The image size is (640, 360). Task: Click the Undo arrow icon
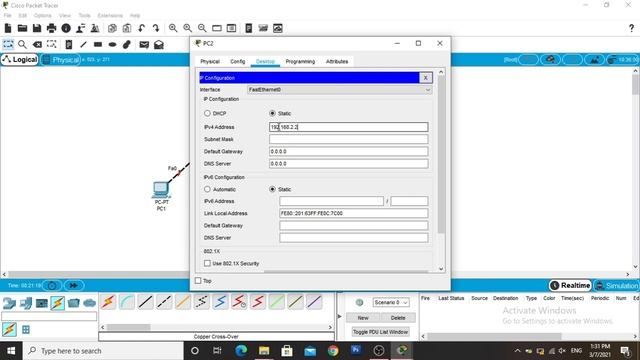(x=142, y=28)
